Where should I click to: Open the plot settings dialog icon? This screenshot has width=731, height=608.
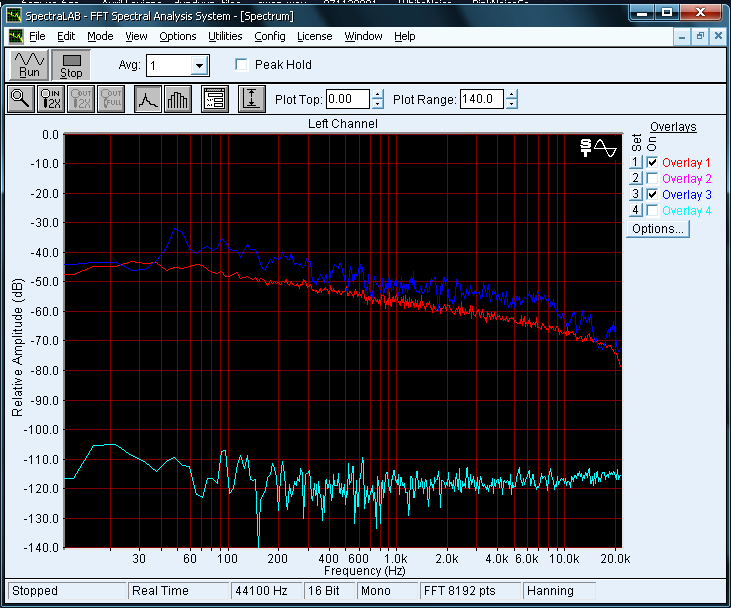click(x=215, y=99)
